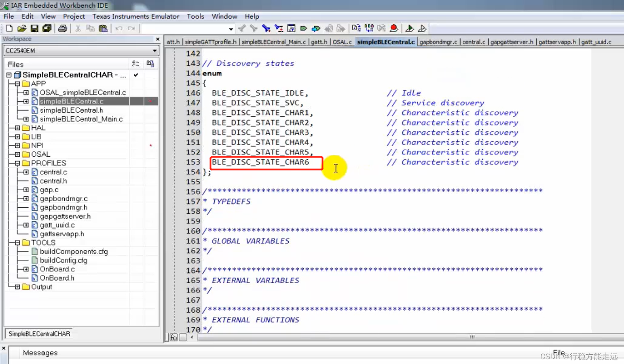The width and height of the screenshot is (624, 364).
Task: Expand the central.c file node
Action: tap(26, 173)
